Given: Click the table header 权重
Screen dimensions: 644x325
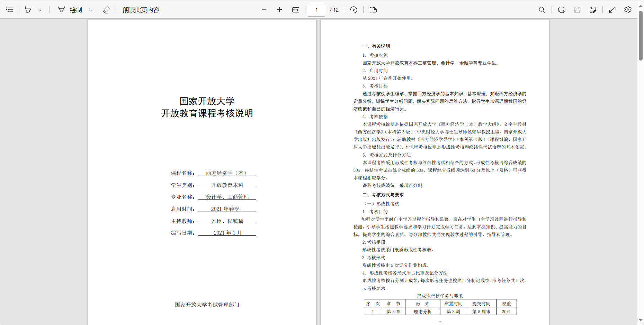Looking at the screenshot, I should click(506, 304).
